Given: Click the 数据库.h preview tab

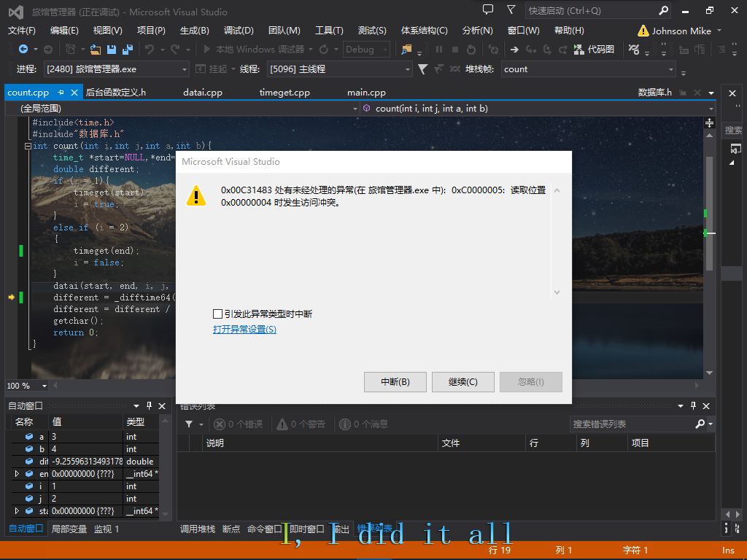Looking at the screenshot, I should click(x=655, y=93).
